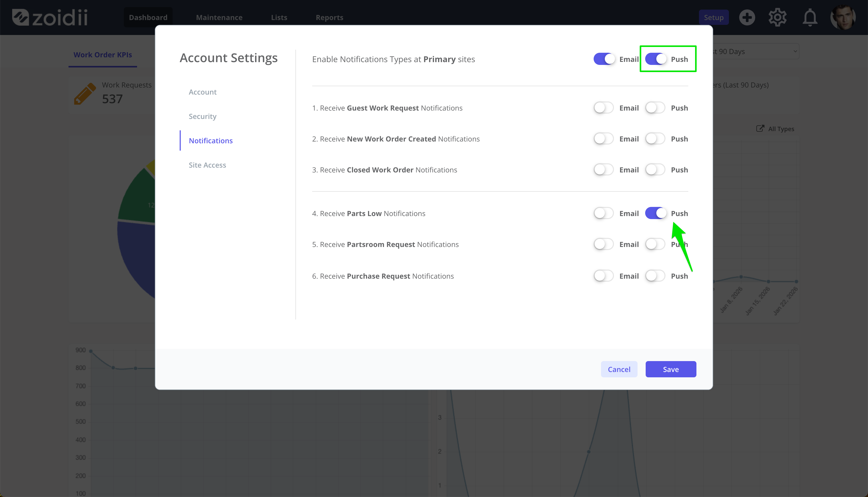Select Account in settings sidebar
Screen dimensions: 868x497
[x=203, y=92]
